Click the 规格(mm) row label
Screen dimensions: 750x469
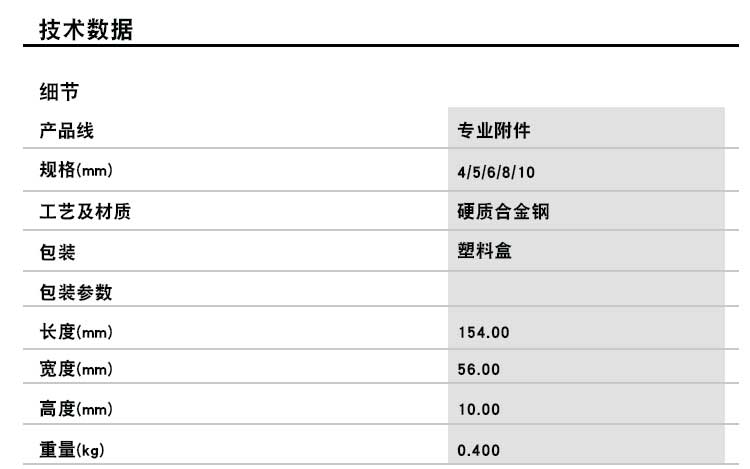point(76,171)
